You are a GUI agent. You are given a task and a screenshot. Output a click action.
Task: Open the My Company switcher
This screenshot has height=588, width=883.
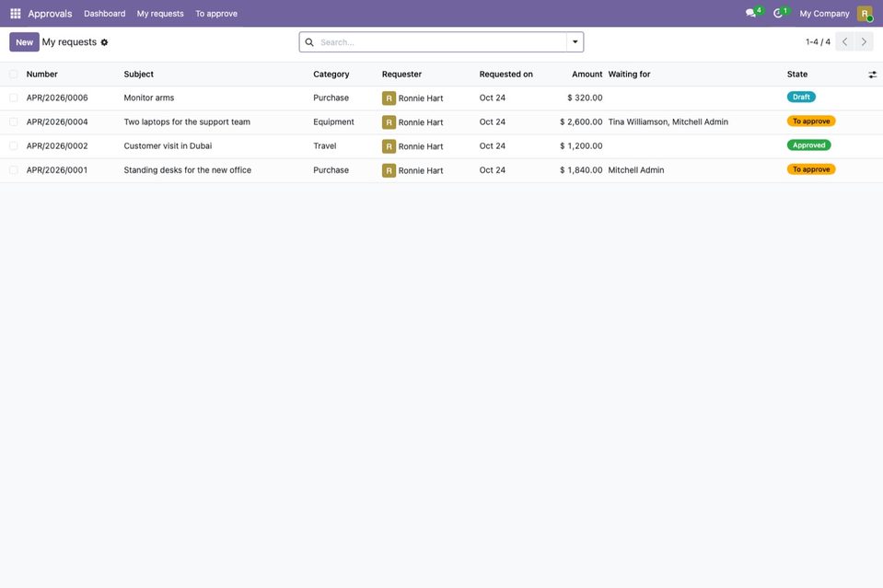(824, 14)
